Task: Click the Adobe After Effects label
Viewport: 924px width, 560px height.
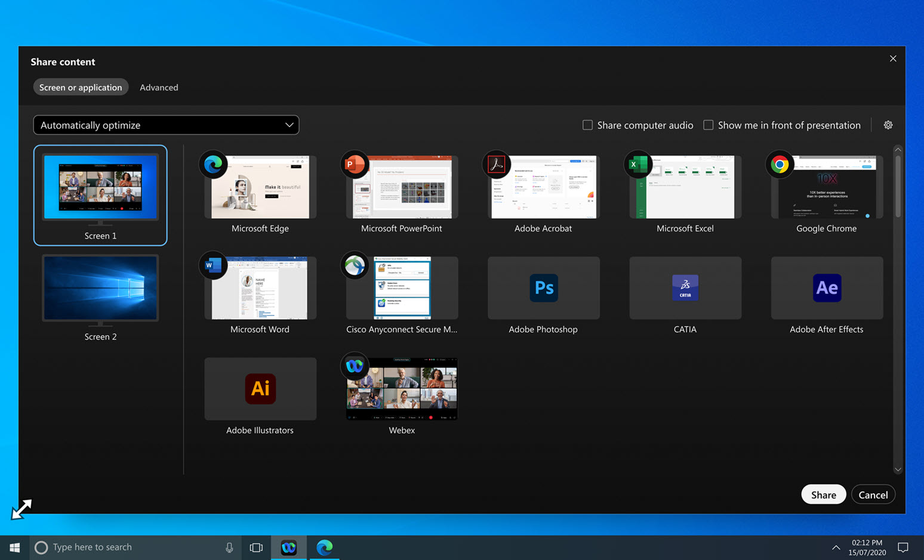Action: [827, 329]
